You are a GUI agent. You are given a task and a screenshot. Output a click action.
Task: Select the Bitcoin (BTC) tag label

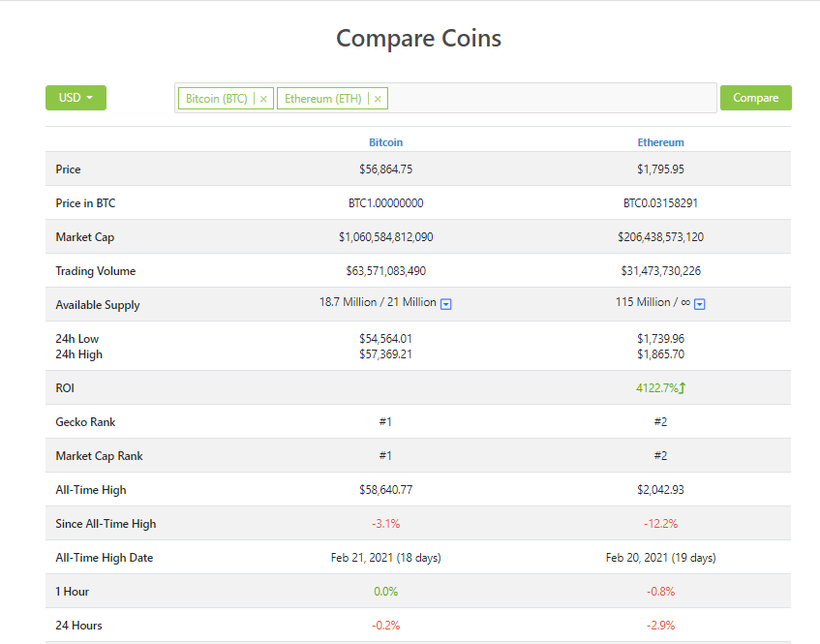[x=217, y=99]
